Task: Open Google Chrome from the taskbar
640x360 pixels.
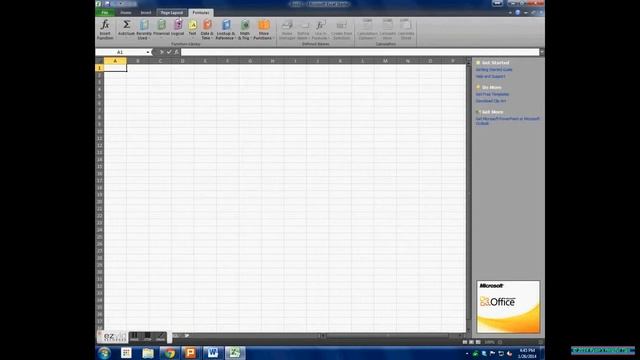Action: pos(169,353)
